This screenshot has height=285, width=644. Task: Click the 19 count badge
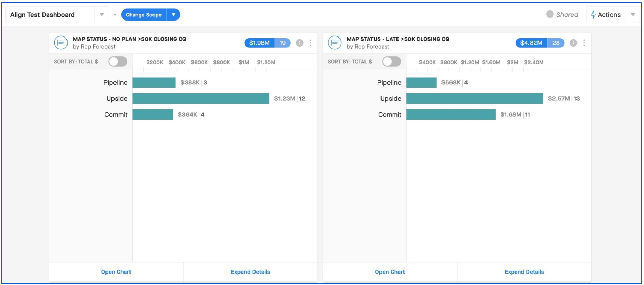click(283, 43)
